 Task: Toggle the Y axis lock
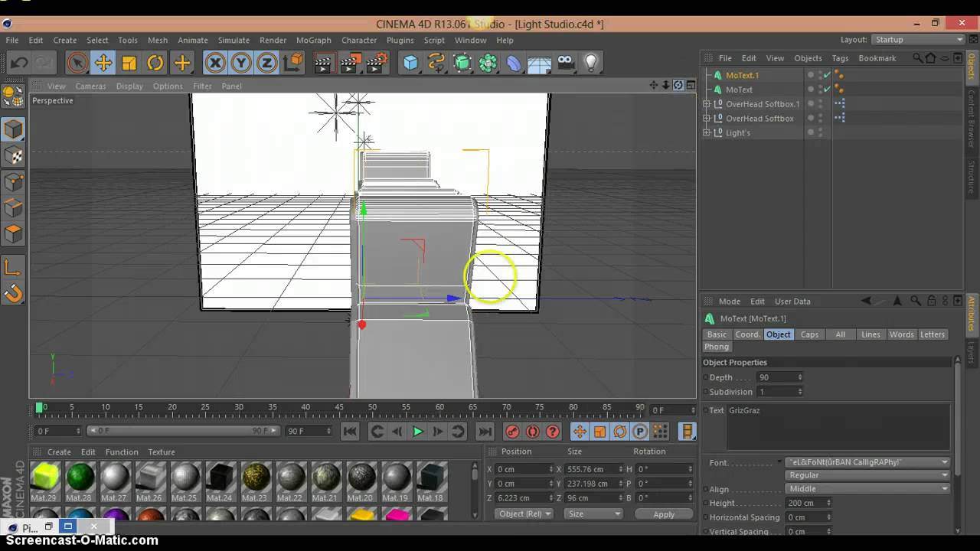pyautogui.click(x=241, y=63)
